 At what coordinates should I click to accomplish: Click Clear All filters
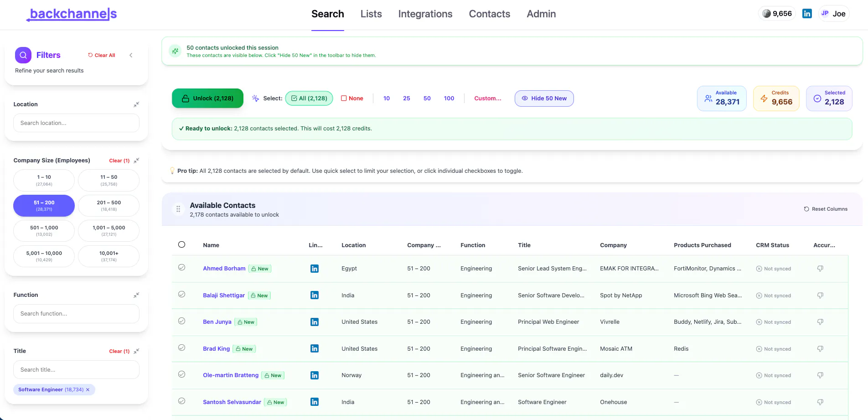102,55
